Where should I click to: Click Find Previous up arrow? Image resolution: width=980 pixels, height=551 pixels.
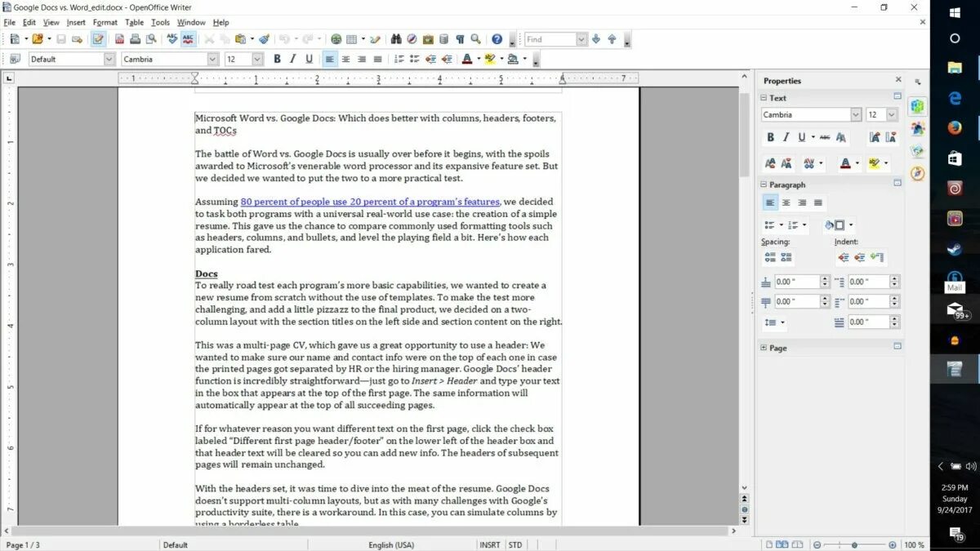(611, 39)
